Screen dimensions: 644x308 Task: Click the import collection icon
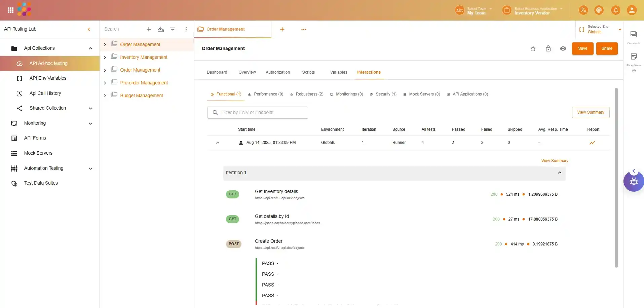click(x=161, y=30)
